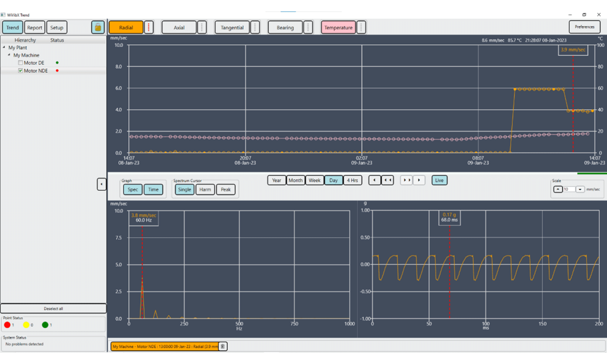Click the Scale value input field

click(569, 189)
